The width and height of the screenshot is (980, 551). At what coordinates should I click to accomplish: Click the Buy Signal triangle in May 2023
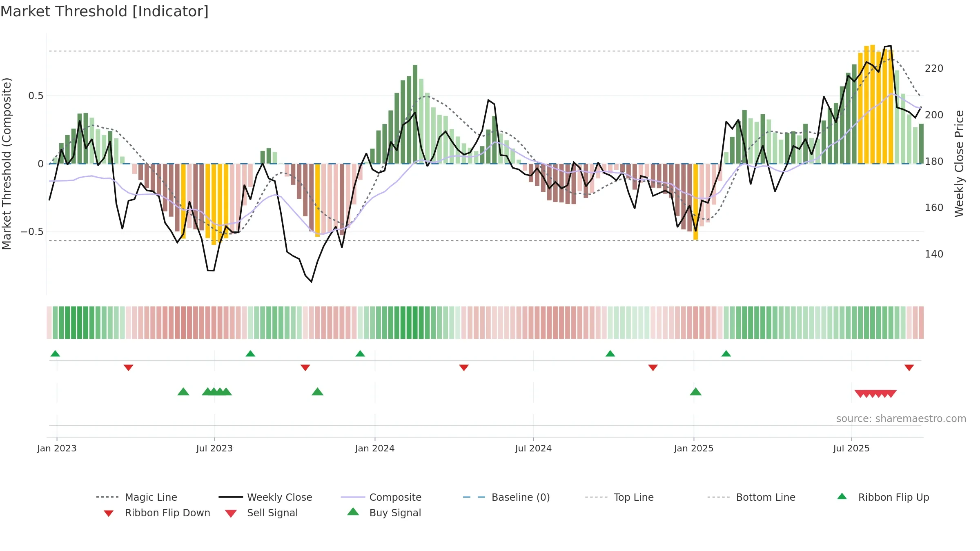point(183,392)
